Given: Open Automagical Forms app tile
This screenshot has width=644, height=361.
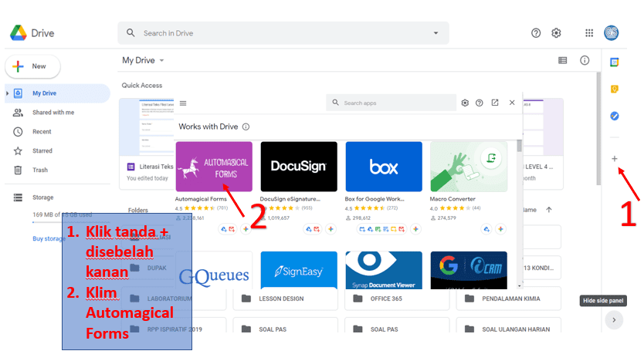Looking at the screenshot, I should pyautogui.click(x=214, y=167).
